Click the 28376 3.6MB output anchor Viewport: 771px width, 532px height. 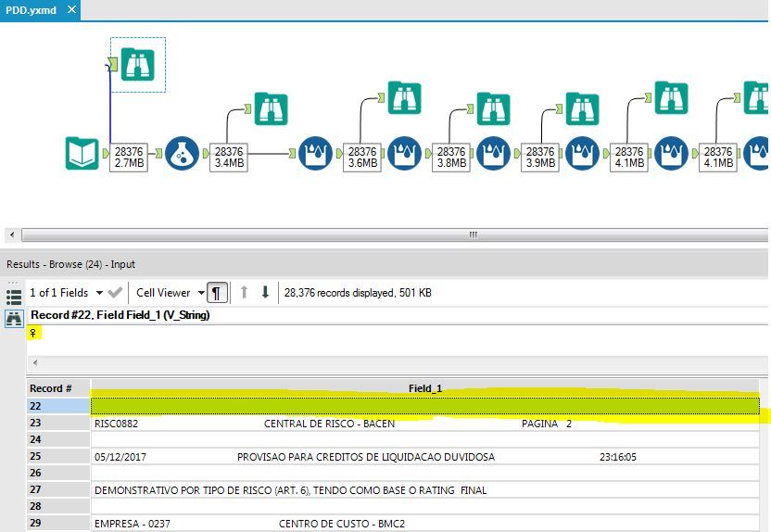362,158
